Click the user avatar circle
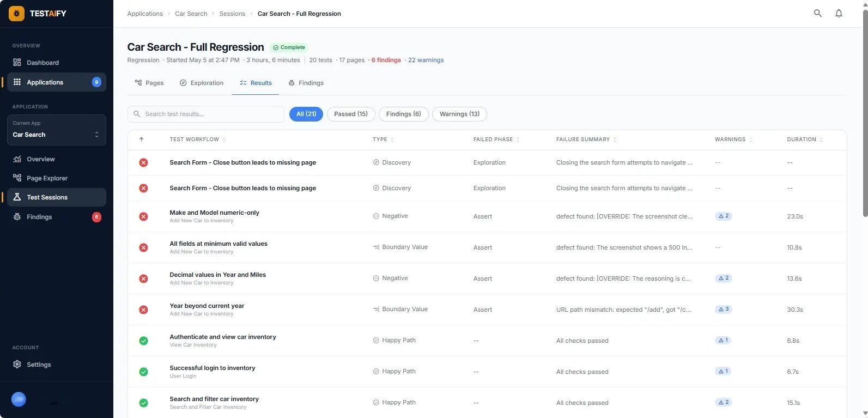The image size is (868, 418). point(19,399)
